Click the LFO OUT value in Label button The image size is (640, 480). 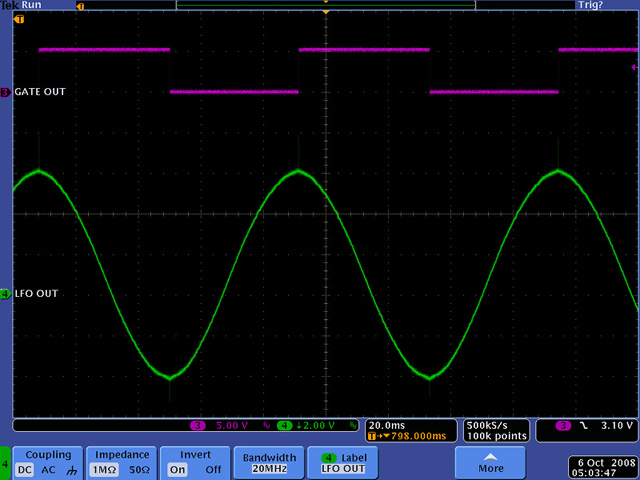pyautogui.click(x=343, y=469)
